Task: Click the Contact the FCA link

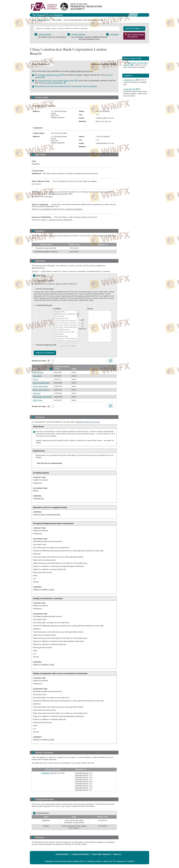Action: coord(130,80)
